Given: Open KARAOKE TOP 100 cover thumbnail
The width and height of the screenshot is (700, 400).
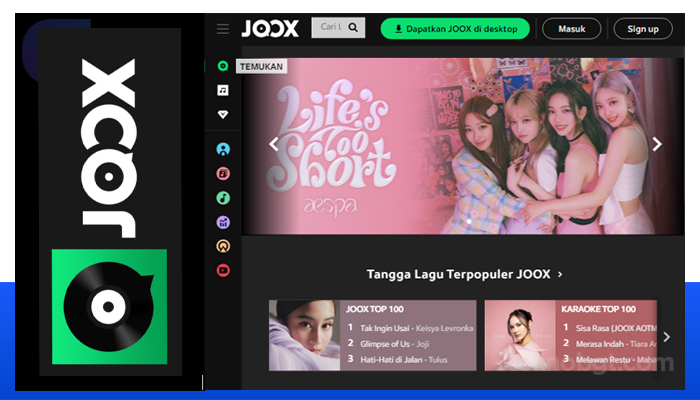Looking at the screenshot, I should 520,335.
